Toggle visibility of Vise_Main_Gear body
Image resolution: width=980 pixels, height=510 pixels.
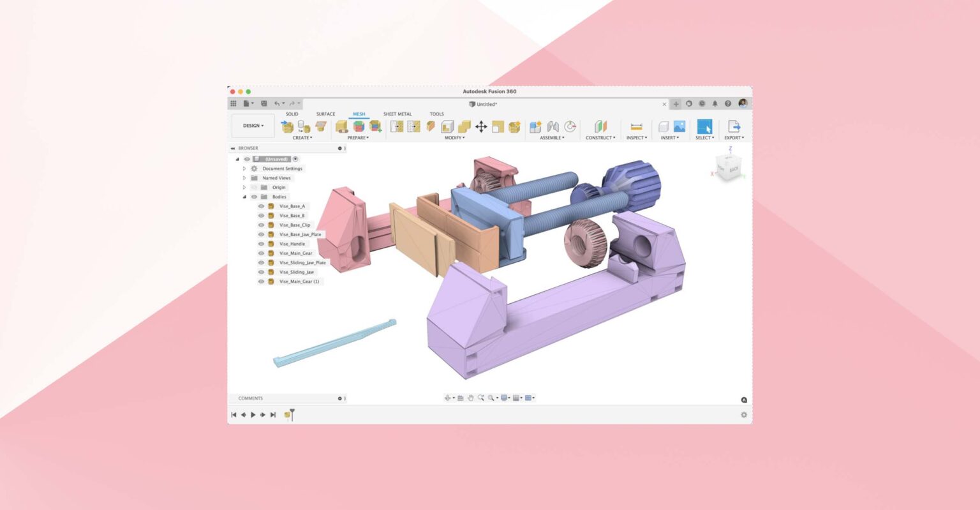(x=262, y=253)
